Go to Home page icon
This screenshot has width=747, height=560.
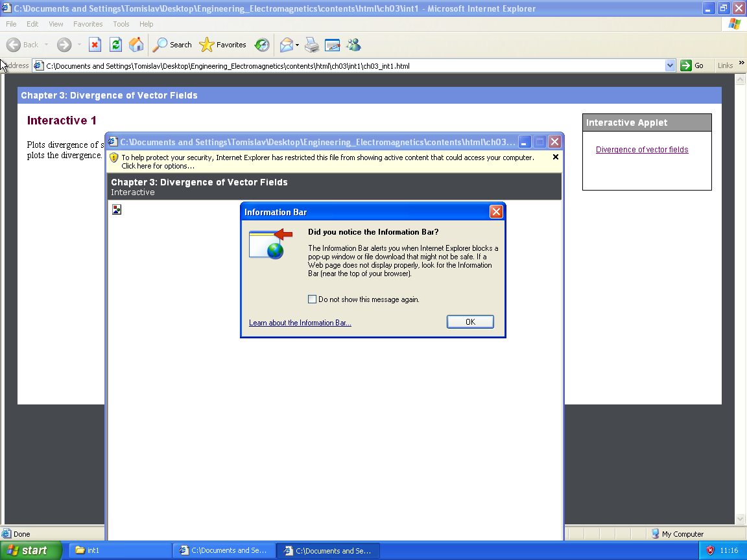[x=136, y=45]
